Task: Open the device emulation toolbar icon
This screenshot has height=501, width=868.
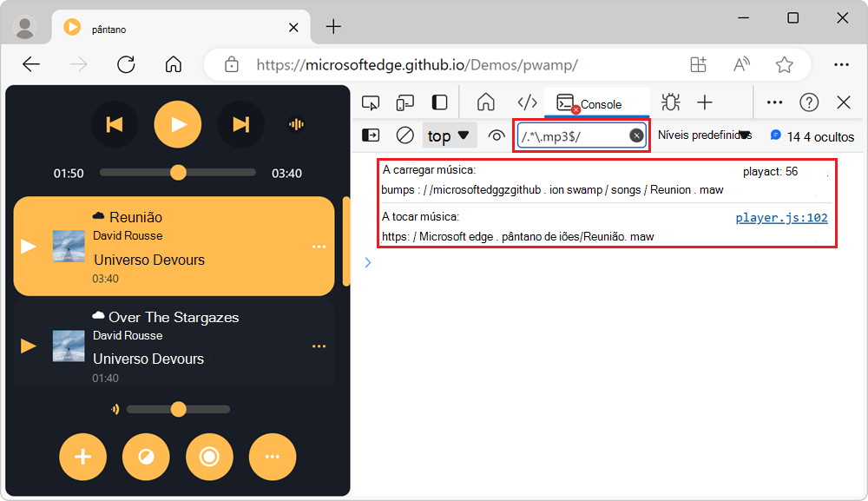Action: click(x=404, y=102)
